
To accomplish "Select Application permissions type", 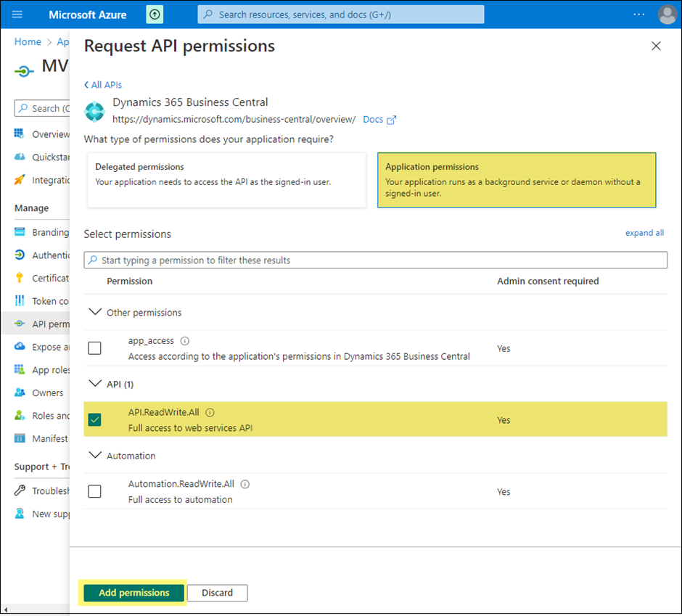I will tap(517, 180).
